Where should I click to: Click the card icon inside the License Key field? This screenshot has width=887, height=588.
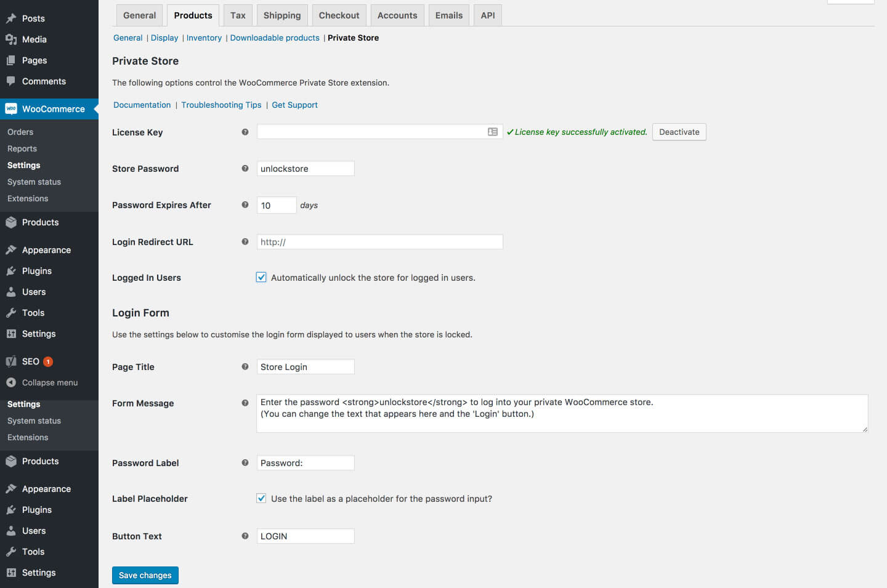coord(493,131)
